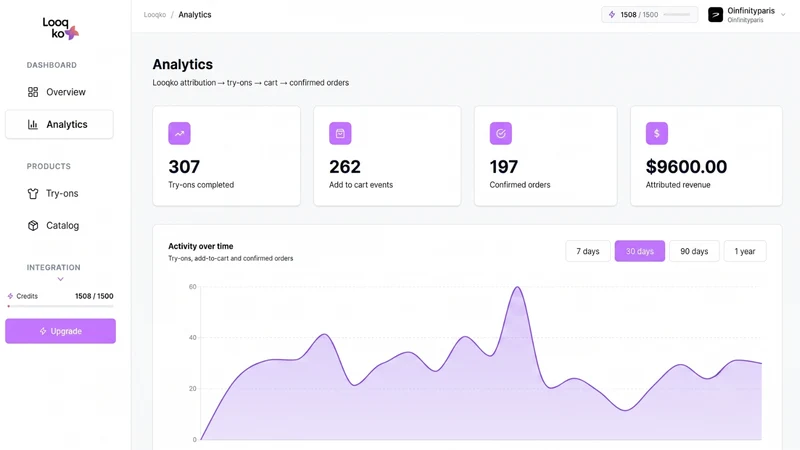Click the 307 Try-ons completed value
Viewport: 800px width, 450px height.
(x=184, y=167)
